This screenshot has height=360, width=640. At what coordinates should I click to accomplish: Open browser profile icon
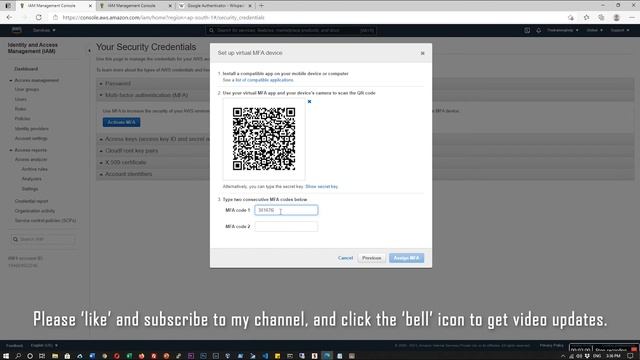coord(617,18)
